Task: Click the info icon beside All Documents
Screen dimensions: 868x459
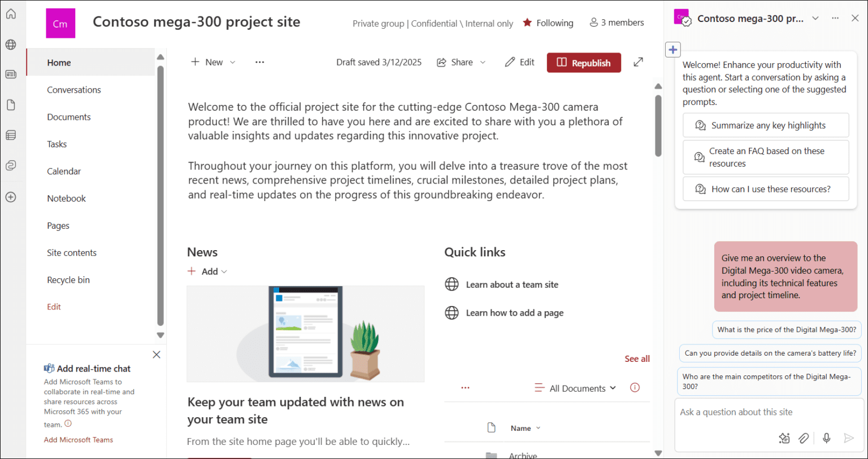Action: (634, 387)
